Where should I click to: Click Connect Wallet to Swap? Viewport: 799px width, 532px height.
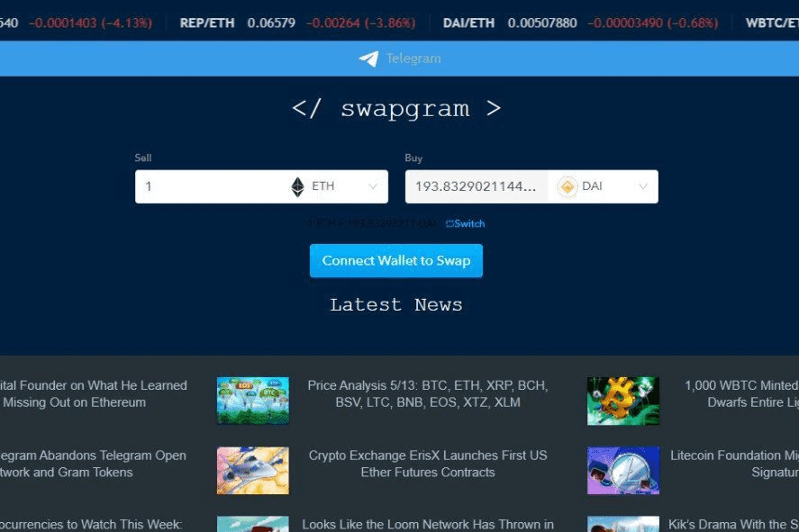[x=396, y=260]
